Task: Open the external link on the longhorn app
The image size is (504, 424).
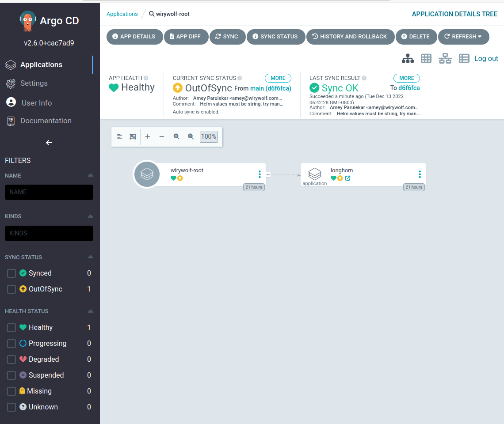Action: 347,178
